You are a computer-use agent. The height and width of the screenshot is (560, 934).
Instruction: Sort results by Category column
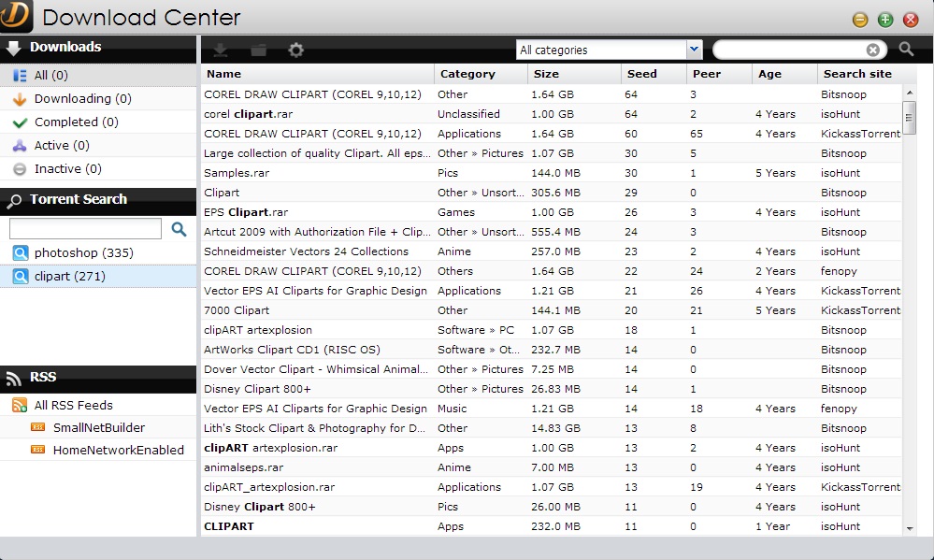pyautogui.click(x=481, y=74)
